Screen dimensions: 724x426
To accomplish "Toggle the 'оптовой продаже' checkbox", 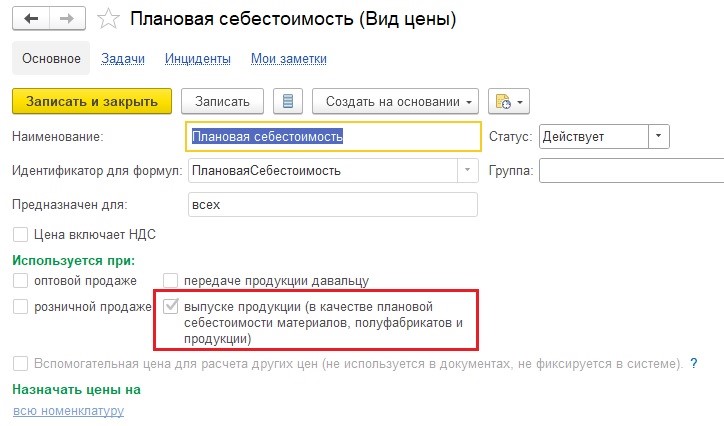I will (20, 281).
